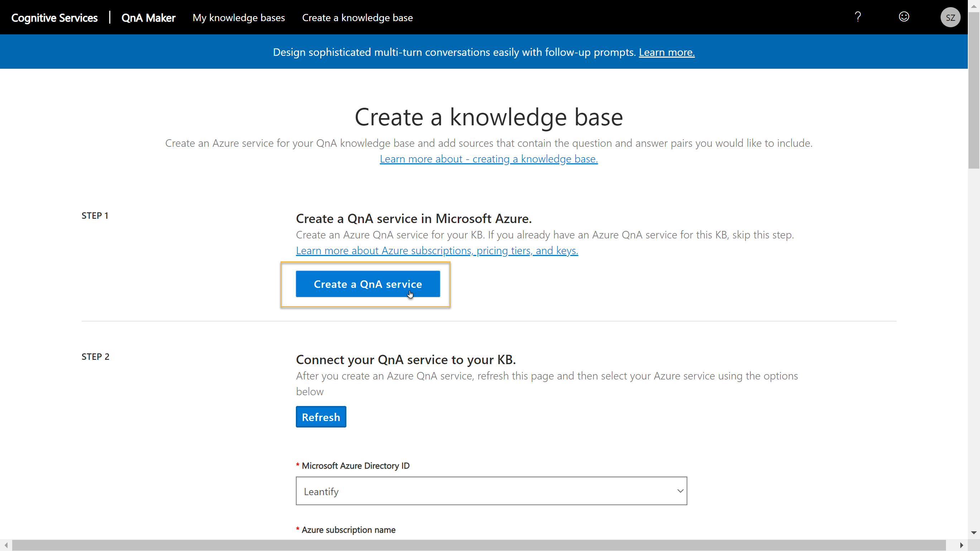980x551 pixels.
Task: Click the help question mark icon
Action: pyautogui.click(x=857, y=17)
